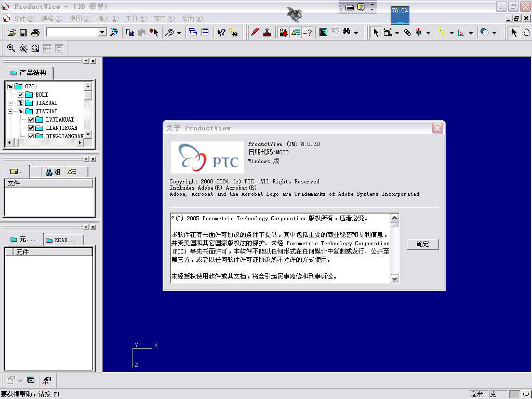Click the cascade windows icon
The image size is (532, 399).
click(x=193, y=32)
